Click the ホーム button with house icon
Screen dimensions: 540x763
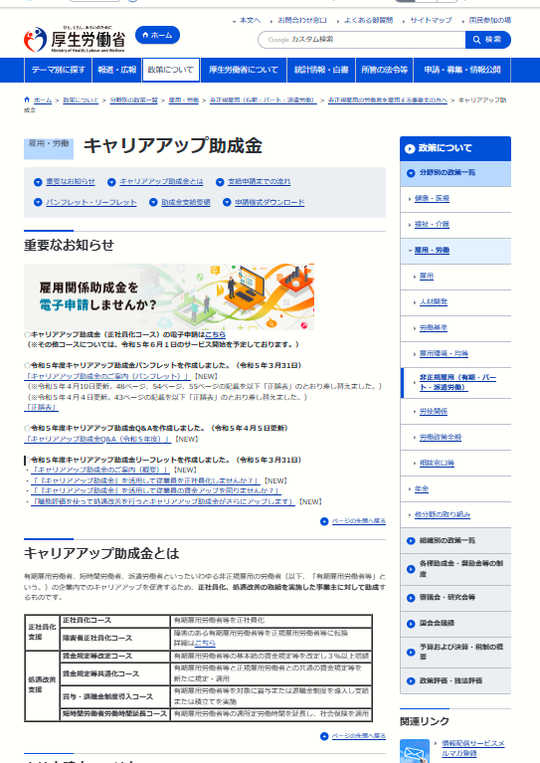pos(157,35)
